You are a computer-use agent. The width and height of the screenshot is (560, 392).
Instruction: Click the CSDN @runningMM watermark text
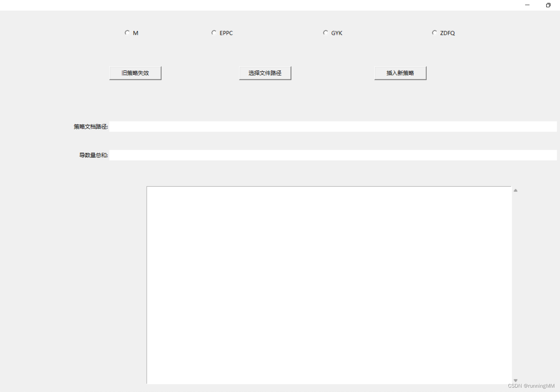[531, 386]
